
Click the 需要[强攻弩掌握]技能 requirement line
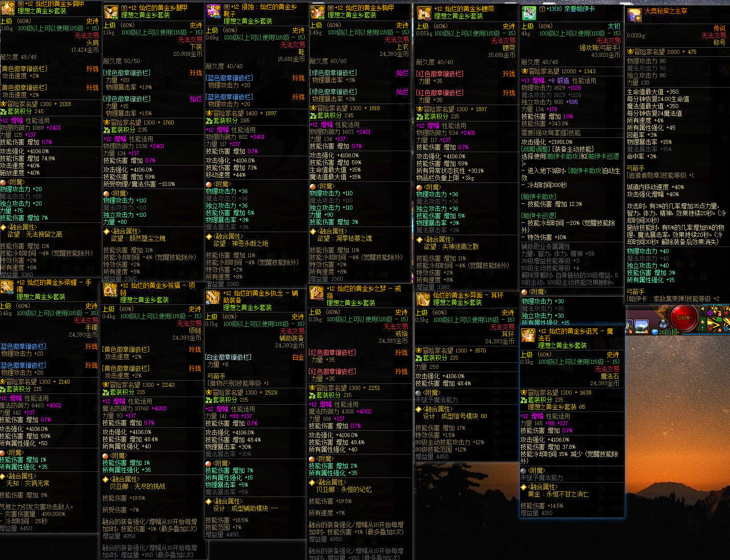coord(551,133)
